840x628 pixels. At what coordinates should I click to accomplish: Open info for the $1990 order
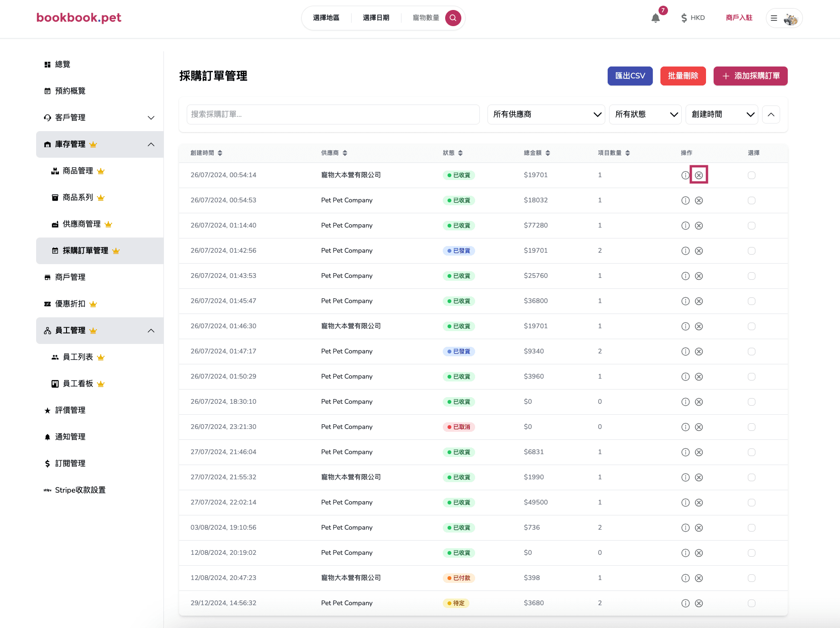pos(685,477)
